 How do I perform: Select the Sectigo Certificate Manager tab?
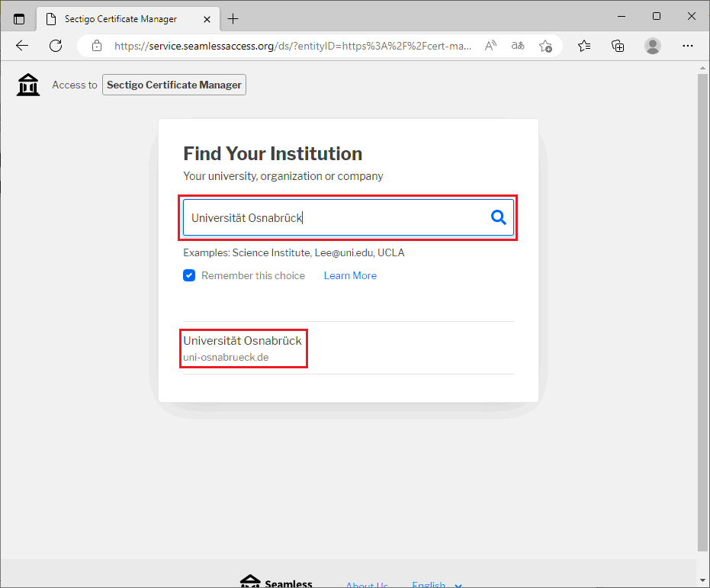click(122, 18)
